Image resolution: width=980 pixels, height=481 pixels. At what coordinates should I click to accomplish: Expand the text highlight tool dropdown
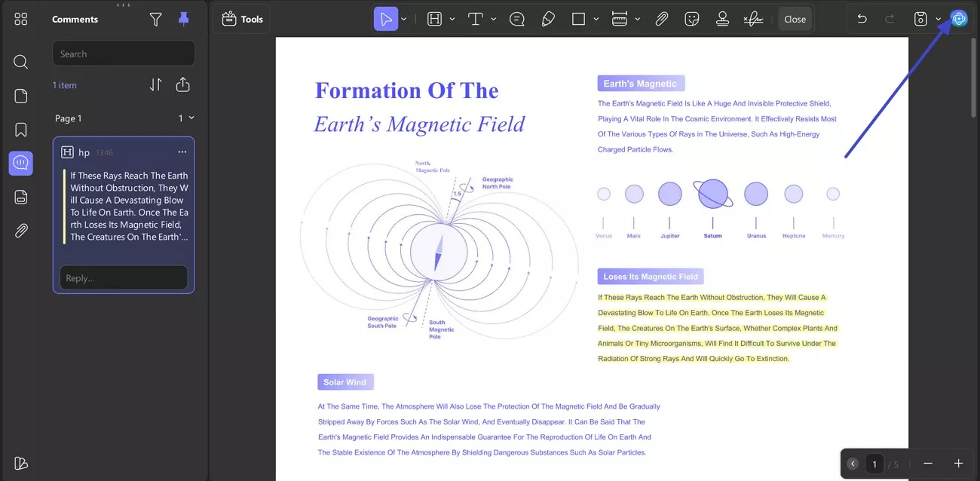pyautogui.click(x=452, y=20)
